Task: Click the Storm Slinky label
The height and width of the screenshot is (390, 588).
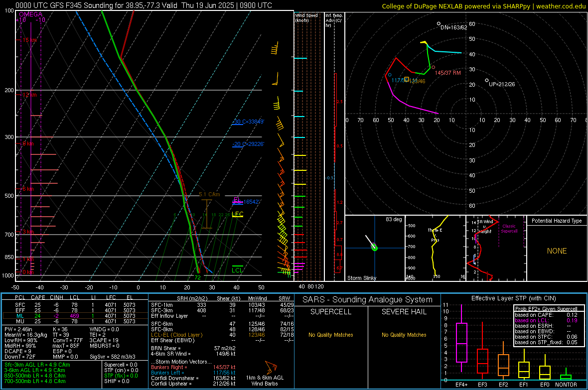Action: point(361,278)
